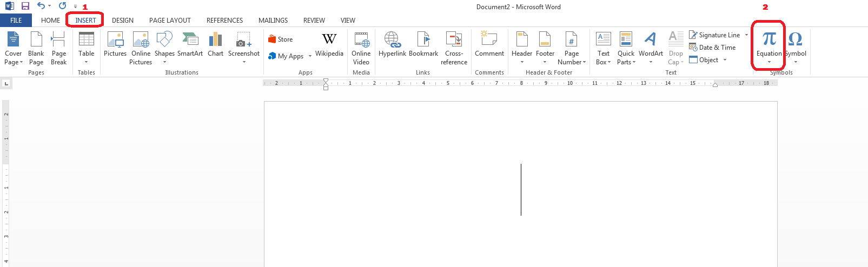Open the Shapes gallery
The image size is (868, 267).
tap(164, 48)
